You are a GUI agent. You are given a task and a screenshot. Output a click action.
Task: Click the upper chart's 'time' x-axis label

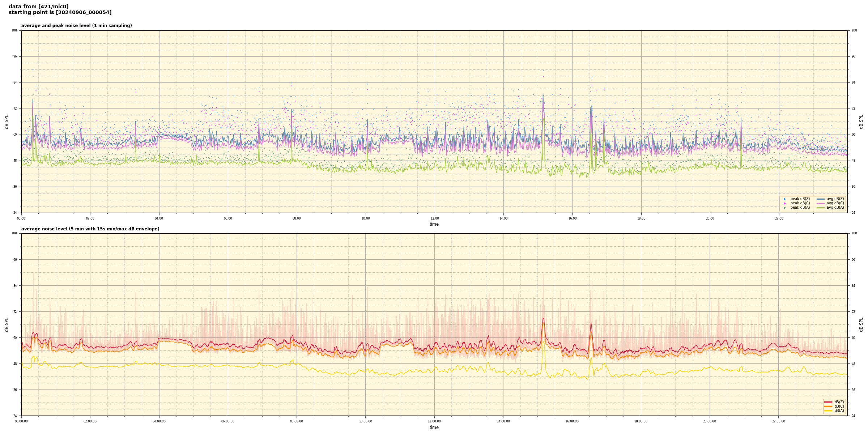pyautogui.click(x=434, y=224)
